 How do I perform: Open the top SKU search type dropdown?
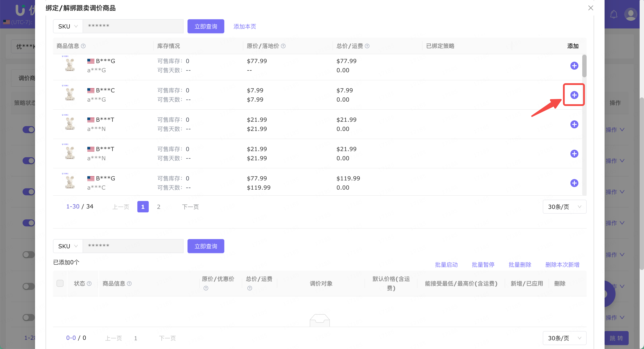68,26
